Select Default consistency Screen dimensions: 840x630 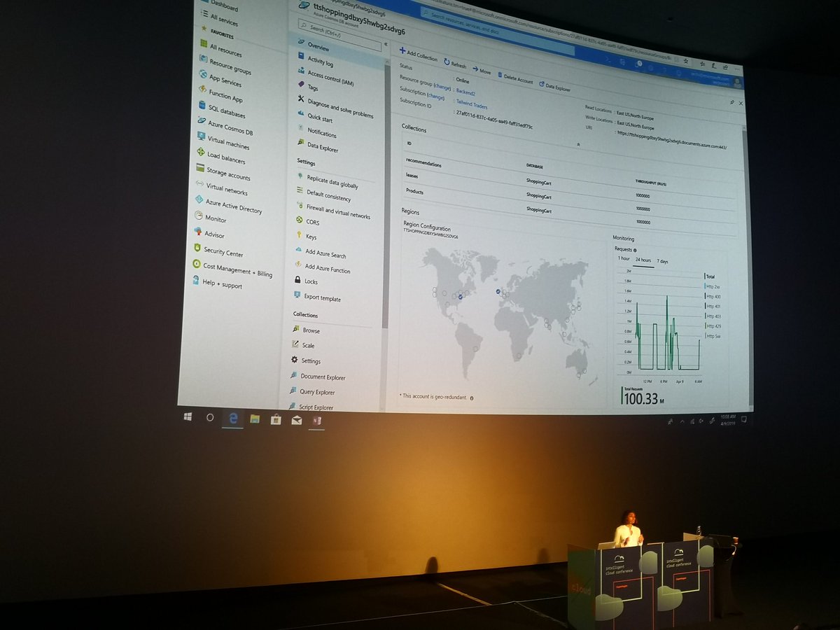coord(328,196)
